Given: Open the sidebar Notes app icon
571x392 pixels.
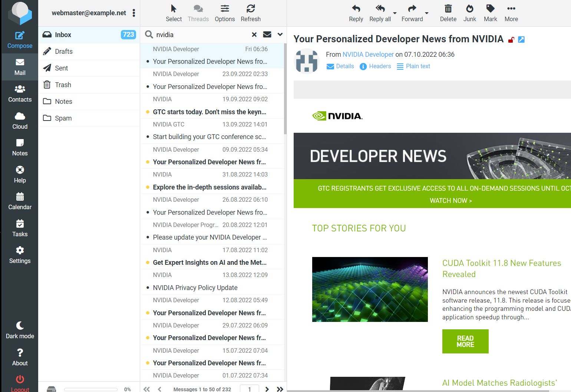Looking at the screenshot, I should (20, 148).
